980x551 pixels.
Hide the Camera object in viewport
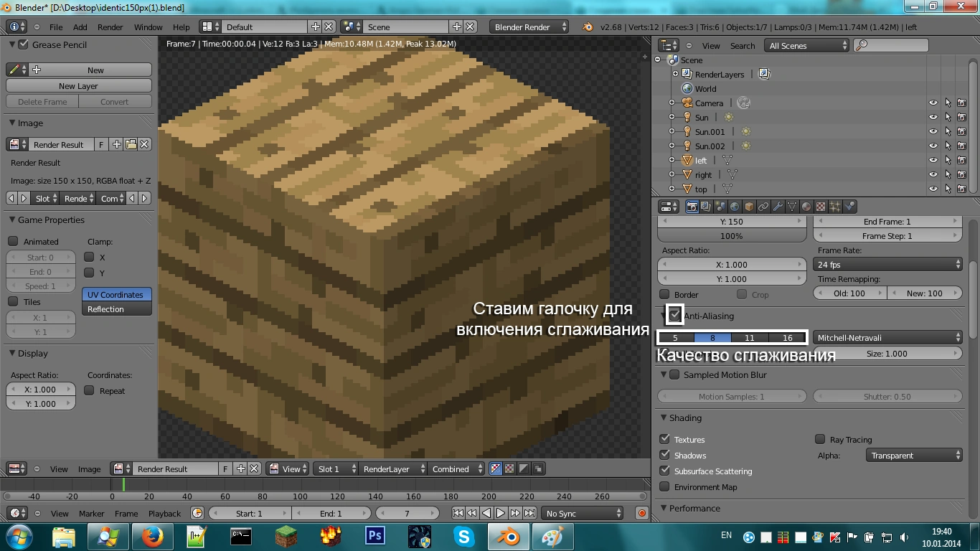pos(933,103)
